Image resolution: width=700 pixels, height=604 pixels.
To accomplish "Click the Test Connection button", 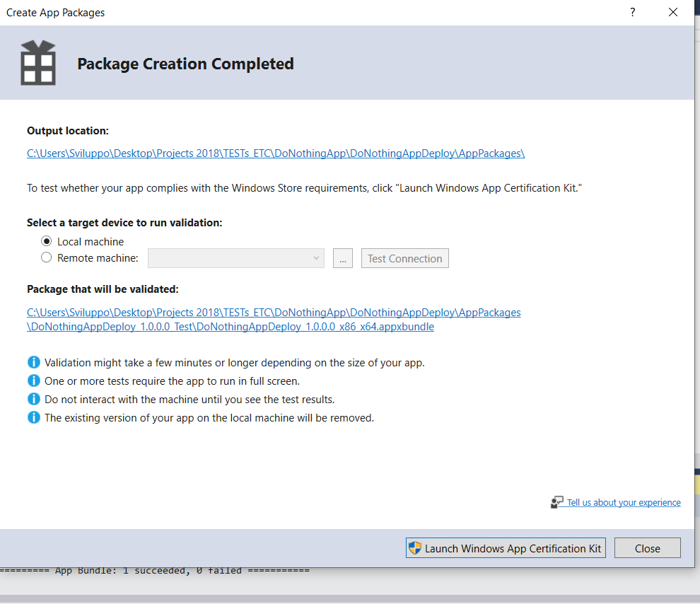I will 405,258.
